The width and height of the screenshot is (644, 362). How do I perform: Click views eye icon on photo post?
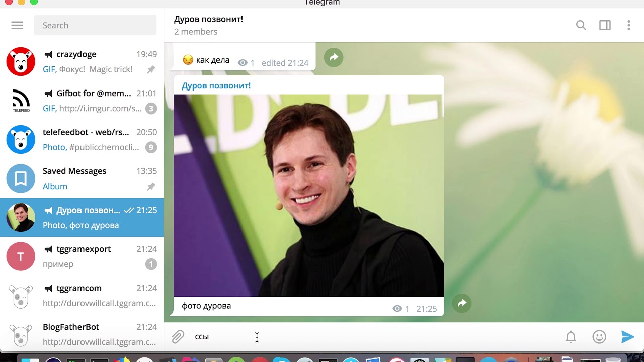(397, 309)
